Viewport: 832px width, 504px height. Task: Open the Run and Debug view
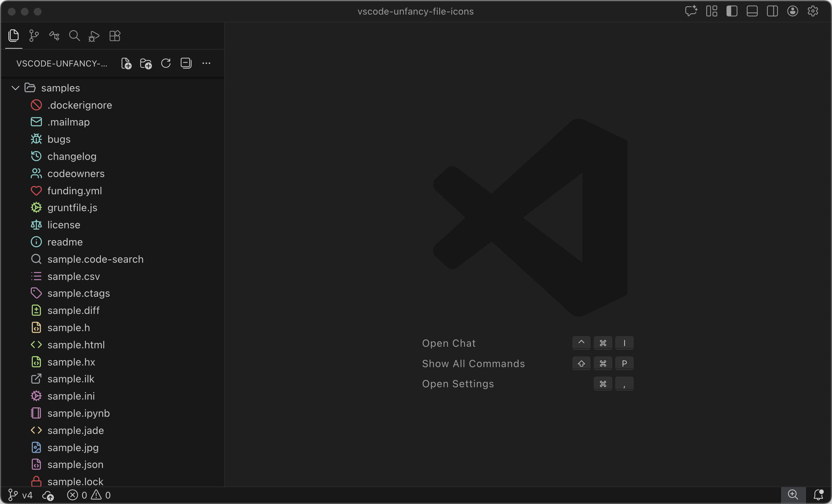pos(93,36)
